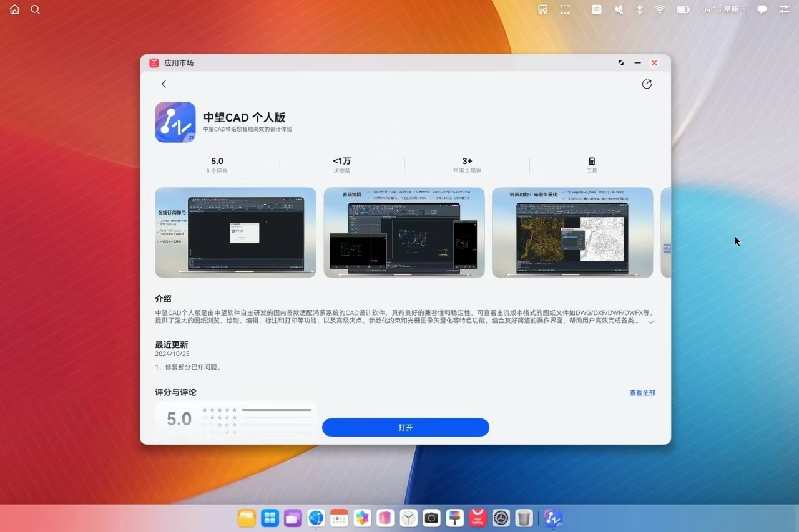Click the red App Gallery dock icon

coord(478,518)
